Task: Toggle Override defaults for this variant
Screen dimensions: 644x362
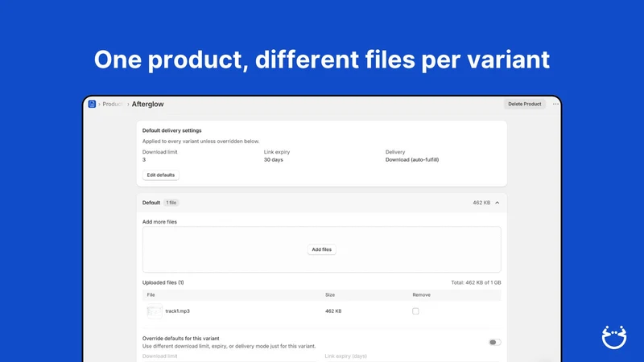Action: pos(494,342)
